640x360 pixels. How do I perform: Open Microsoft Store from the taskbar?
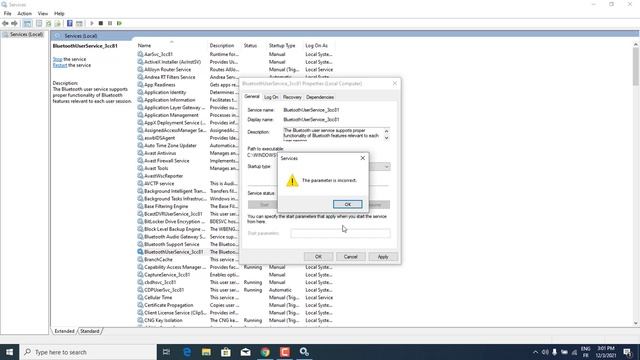click(x=226, y=352)
